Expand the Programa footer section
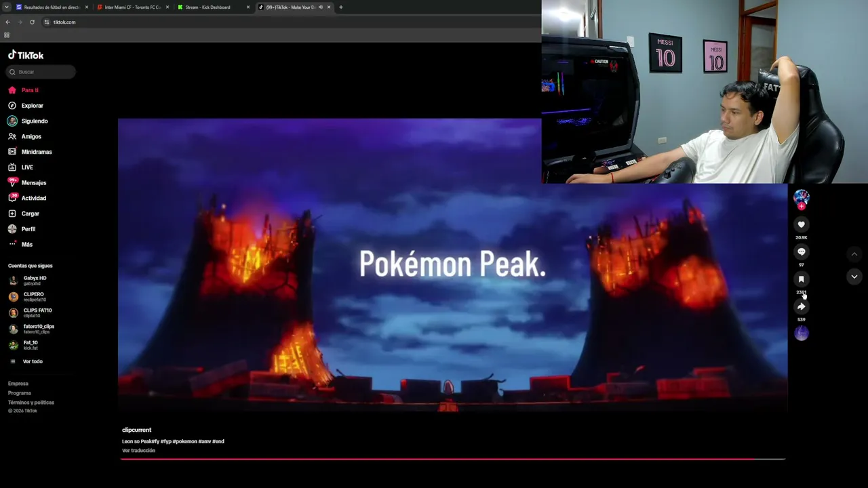868x488 pixels. coord(20,393)
